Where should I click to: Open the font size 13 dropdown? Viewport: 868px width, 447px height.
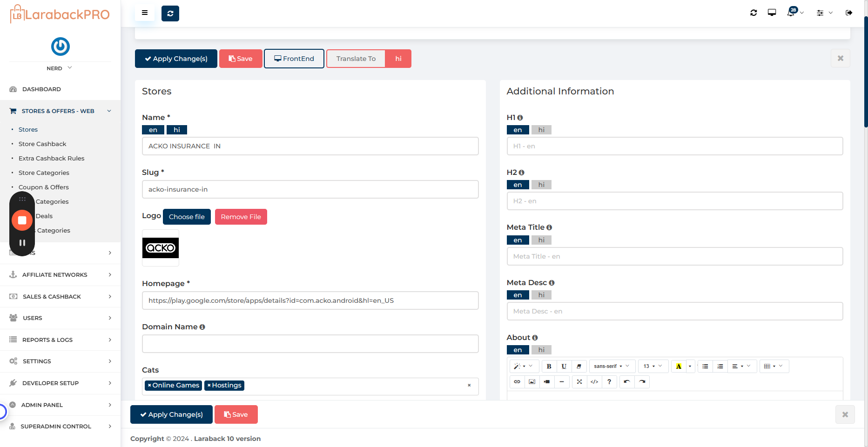[653, 367]
